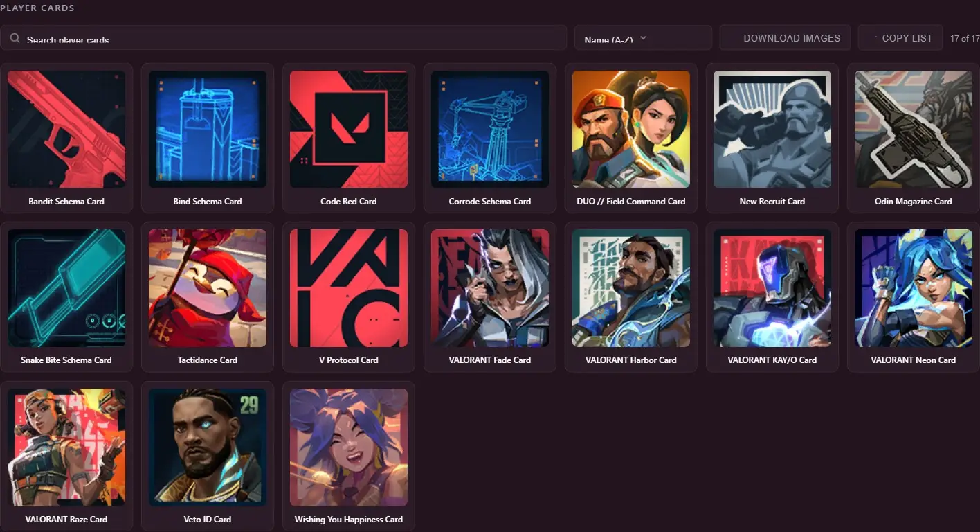Select the Corrode Schema Card thumbnail
Image resolution: width=980 pixels, height=532 pixels.
pos(490,129)
